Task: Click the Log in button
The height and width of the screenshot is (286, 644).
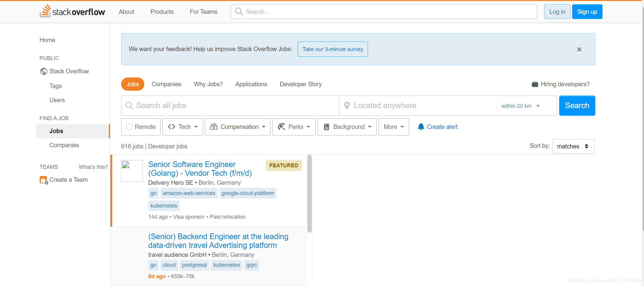Action: pyautogui.click(x=557, y=12)
